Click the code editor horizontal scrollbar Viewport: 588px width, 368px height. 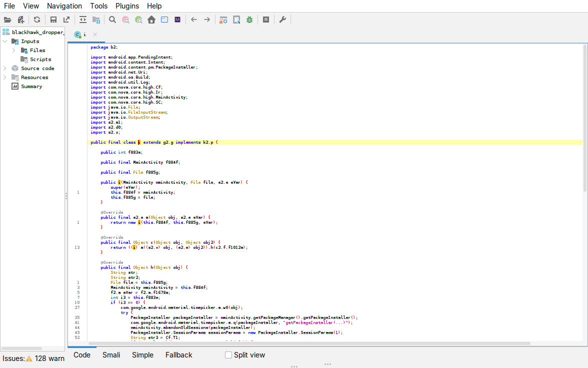(309, 343)
